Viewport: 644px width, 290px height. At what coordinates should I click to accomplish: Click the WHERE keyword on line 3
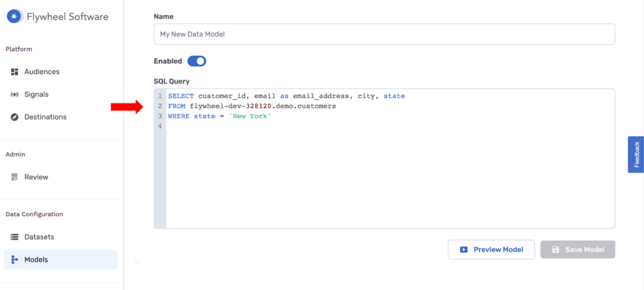pos(179,116)
